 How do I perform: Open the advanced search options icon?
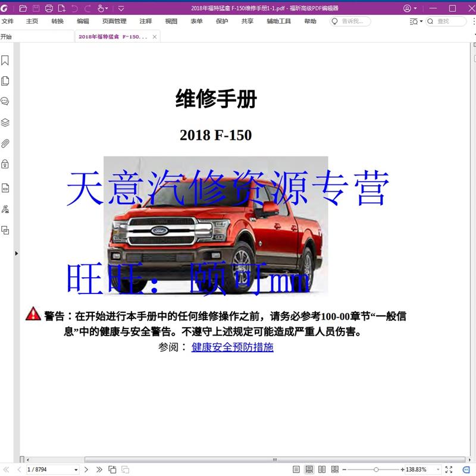point(414,21)
